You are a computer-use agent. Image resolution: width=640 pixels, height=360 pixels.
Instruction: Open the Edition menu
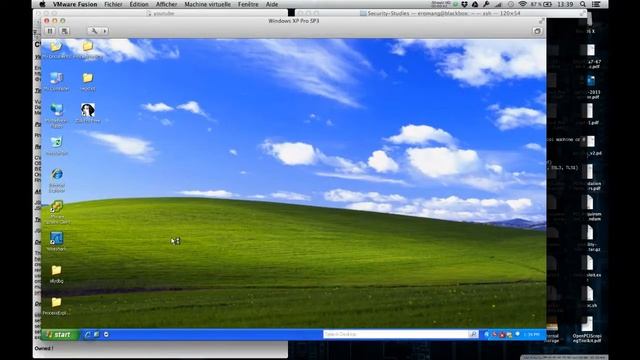(139, 4)
